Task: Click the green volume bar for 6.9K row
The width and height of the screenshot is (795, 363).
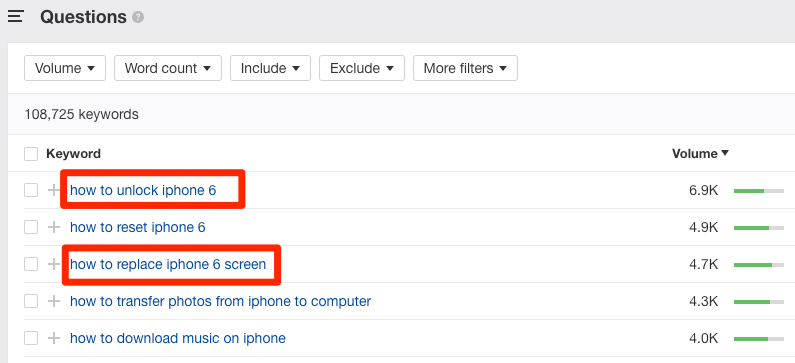Action: [758, 191]
